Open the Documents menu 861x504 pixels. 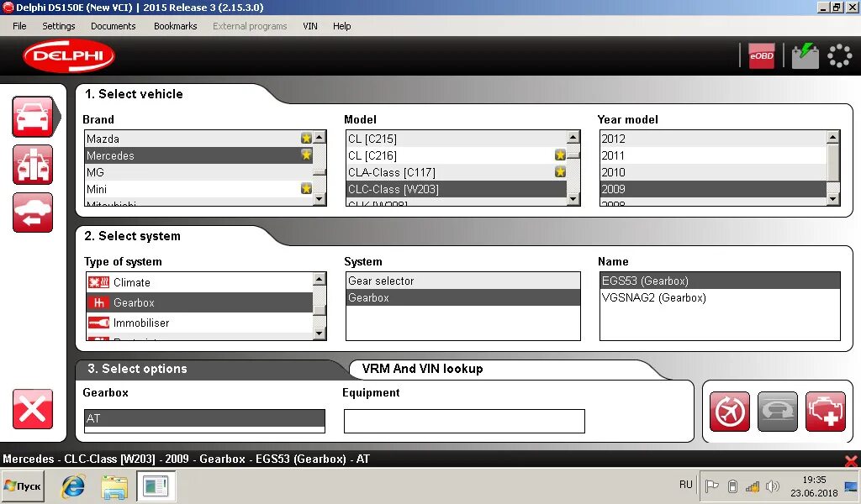click(x=114, y=26)
